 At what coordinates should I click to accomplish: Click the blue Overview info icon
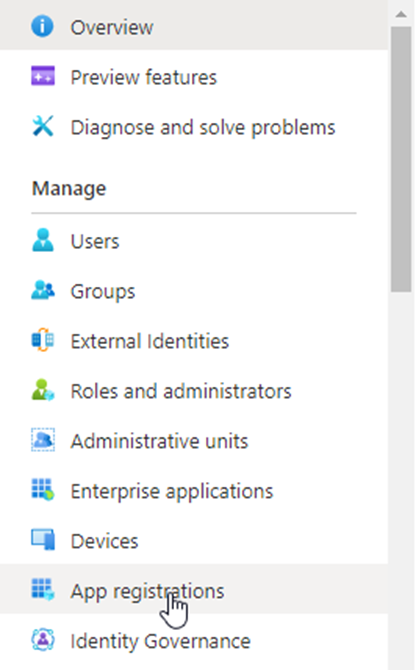42,26
